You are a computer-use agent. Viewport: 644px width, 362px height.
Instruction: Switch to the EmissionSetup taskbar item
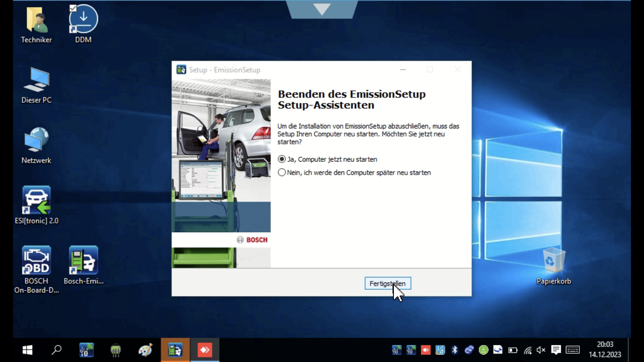pos(175,350)
